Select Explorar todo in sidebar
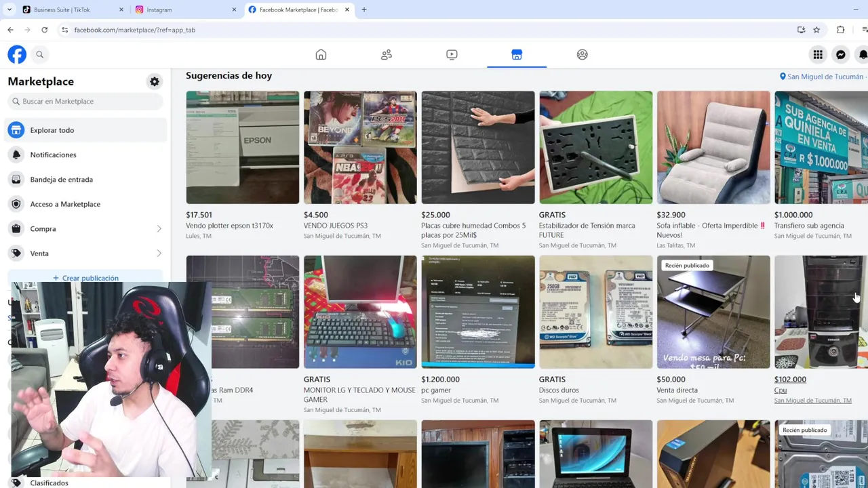This screenshot has width=868, height=488. pos(87,130)
